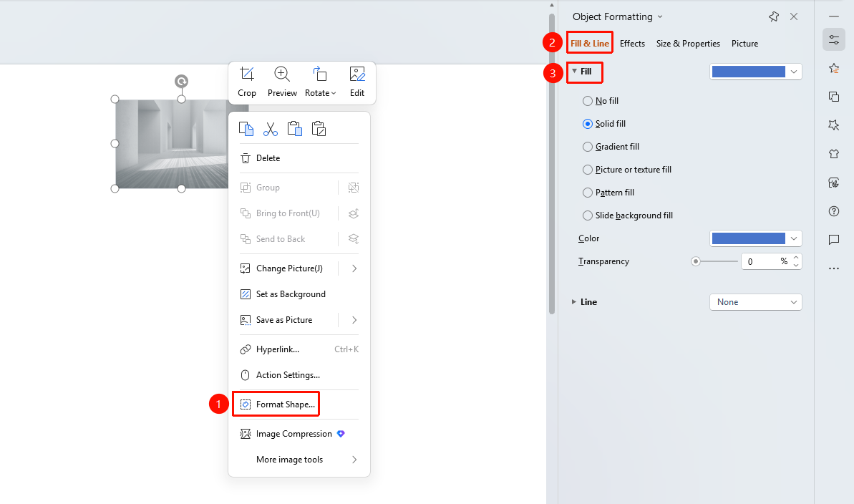Select the Crop tool in floating toolbar

pyautogui.click(x=247, y=82)
